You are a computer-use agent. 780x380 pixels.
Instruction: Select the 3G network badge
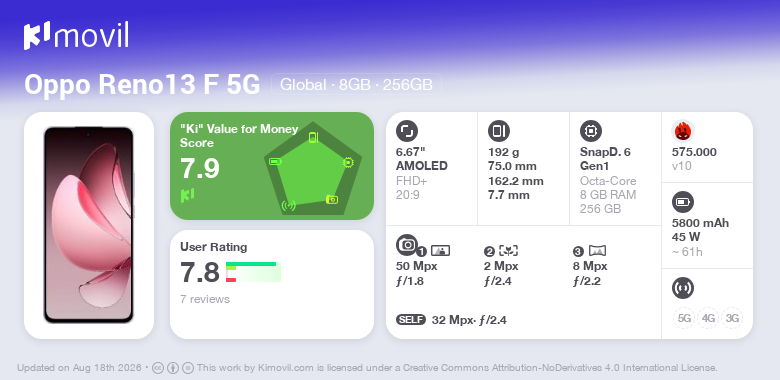coord(732,318)
